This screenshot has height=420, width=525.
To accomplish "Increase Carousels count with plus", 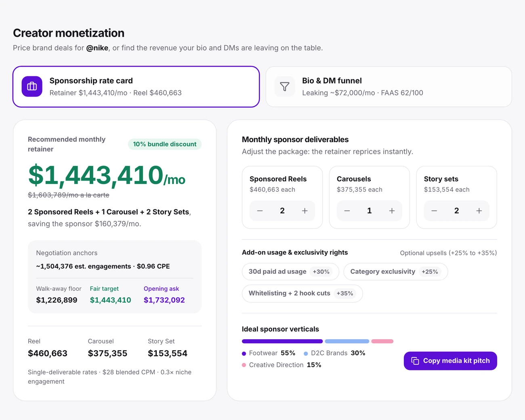I will (x=392, y=211).
